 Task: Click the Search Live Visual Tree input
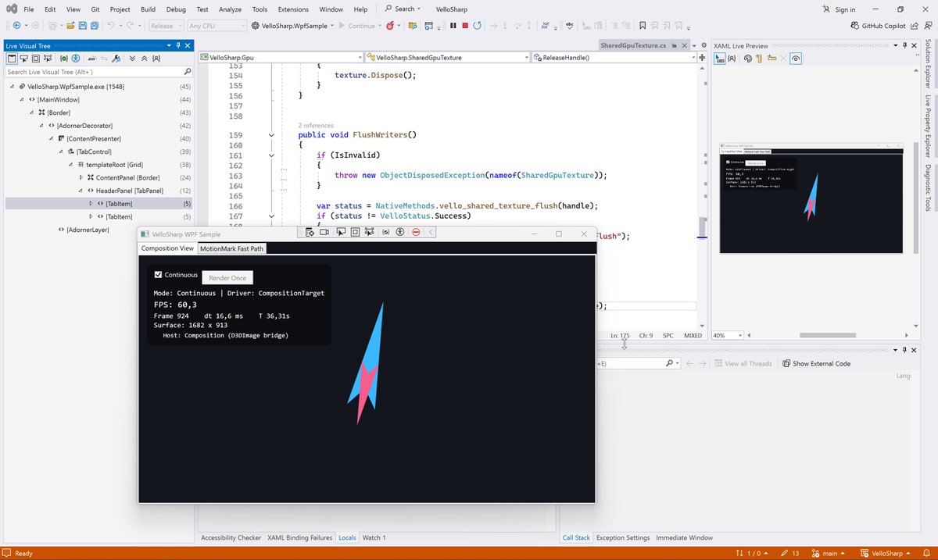click(x=94, y=72)
